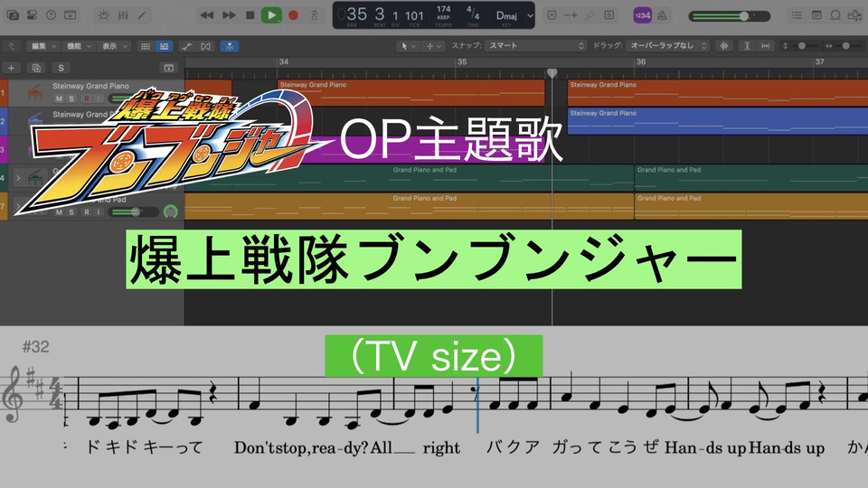Open the Tuner icon
Viewport: 868px width, 488px height.
point(590,15)
